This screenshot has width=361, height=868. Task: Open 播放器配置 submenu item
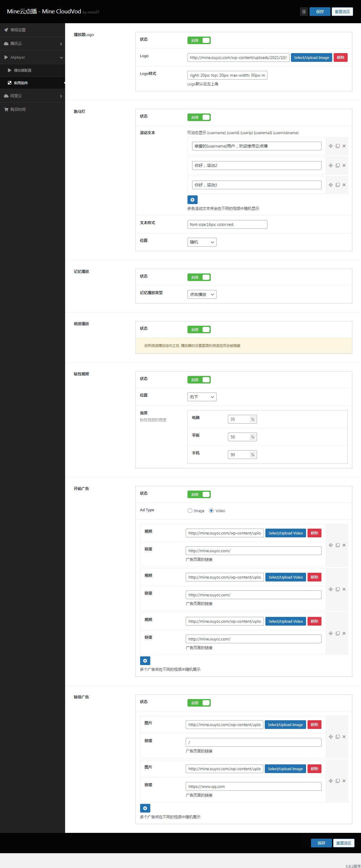click(x=32, y=71)
